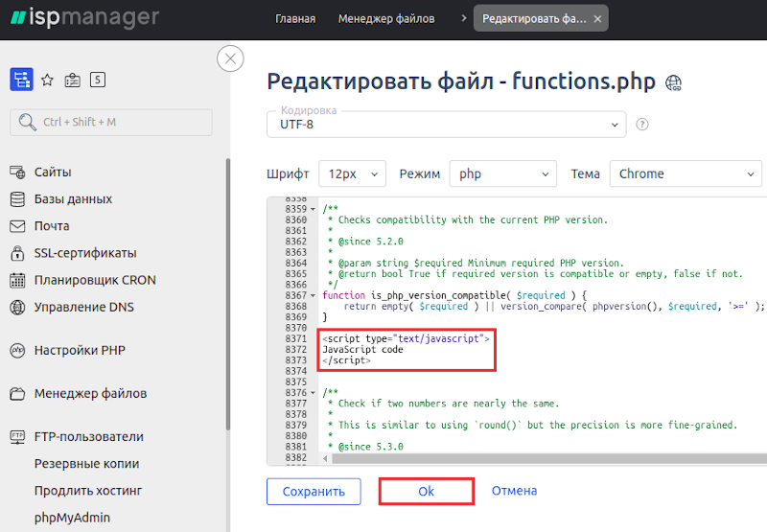Collapse sidebar with round X button
767x532 pixels.
click(x=230, y=58)
